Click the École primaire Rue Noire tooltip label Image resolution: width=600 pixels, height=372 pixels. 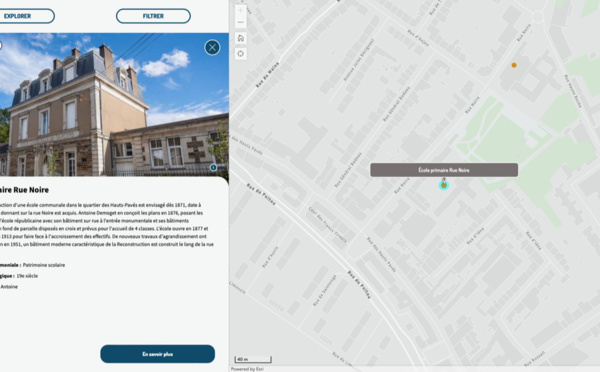[444, 170]
